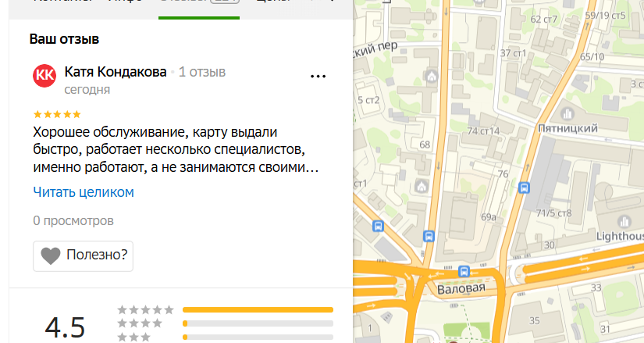
Task: Click the five-star rating of the review
Action: click(x=57, y=114)
